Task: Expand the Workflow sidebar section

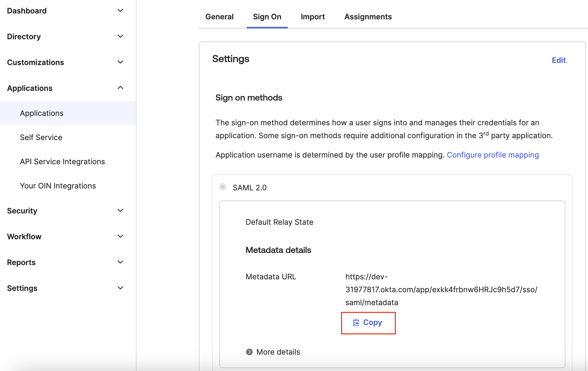Action: pos(120,236)
